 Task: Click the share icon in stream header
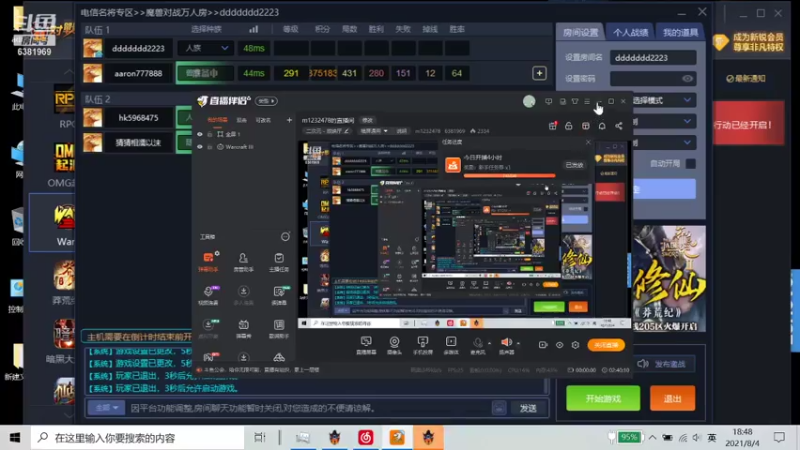[x=618, y=126]
